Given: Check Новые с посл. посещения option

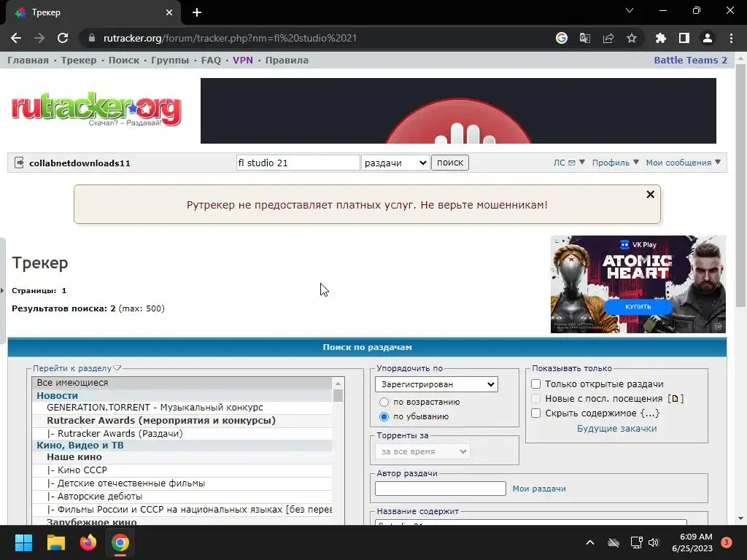Looking at the screenshot, I should (x=536, y=399).
